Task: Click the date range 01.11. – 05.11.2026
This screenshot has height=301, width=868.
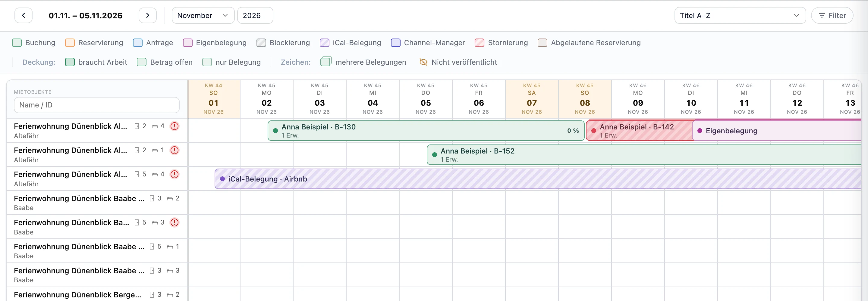Action: pyautogui.click(x=86, y=15)
